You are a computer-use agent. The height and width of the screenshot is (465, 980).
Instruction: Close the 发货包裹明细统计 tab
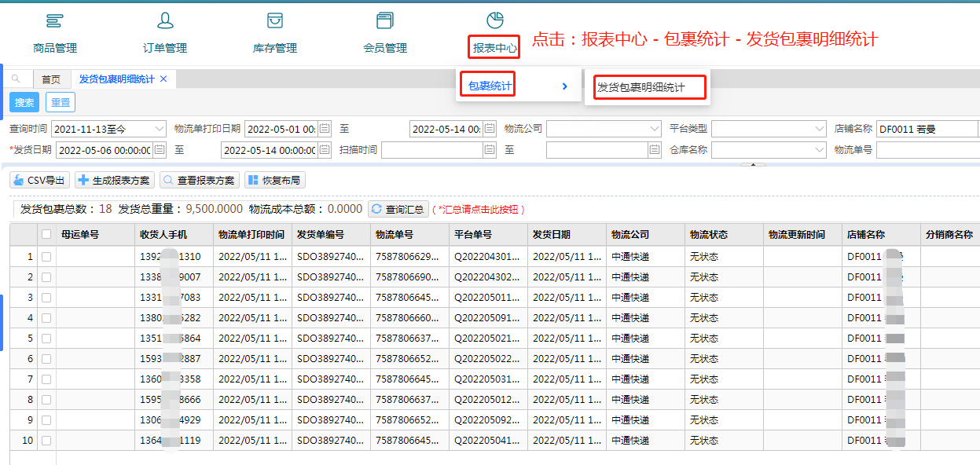(163, 79)
